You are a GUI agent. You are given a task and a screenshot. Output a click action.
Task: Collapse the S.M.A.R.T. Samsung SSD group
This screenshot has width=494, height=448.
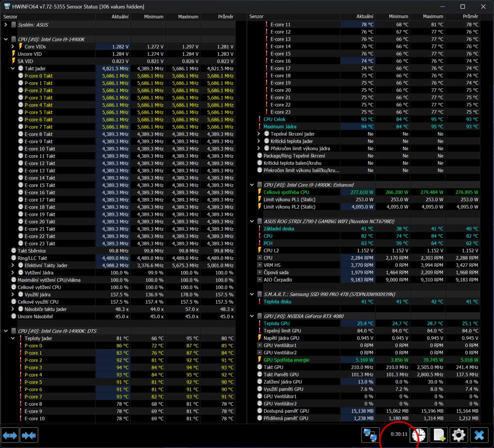[x=252, y=294]
